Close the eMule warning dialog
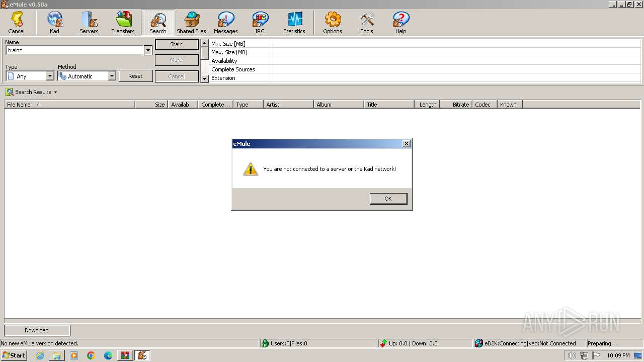Image resolution: width=644 pixels, height=362 pixels. coord(407,144)
